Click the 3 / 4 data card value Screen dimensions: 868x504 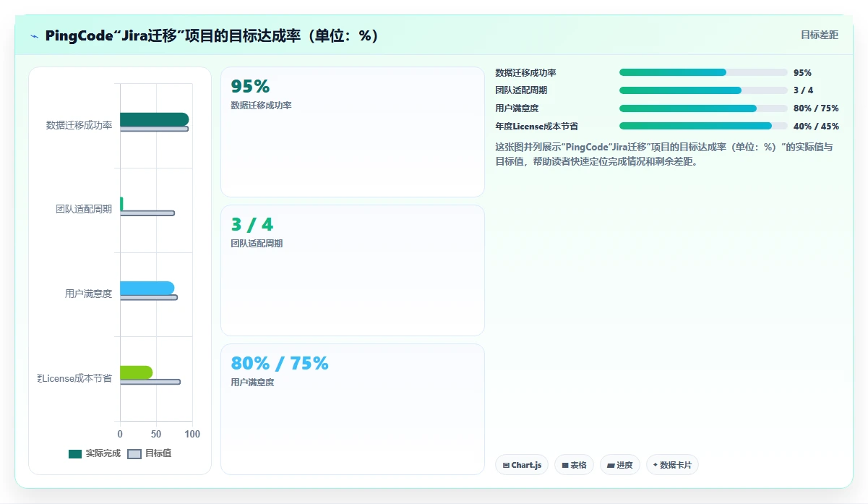[252, 224]
